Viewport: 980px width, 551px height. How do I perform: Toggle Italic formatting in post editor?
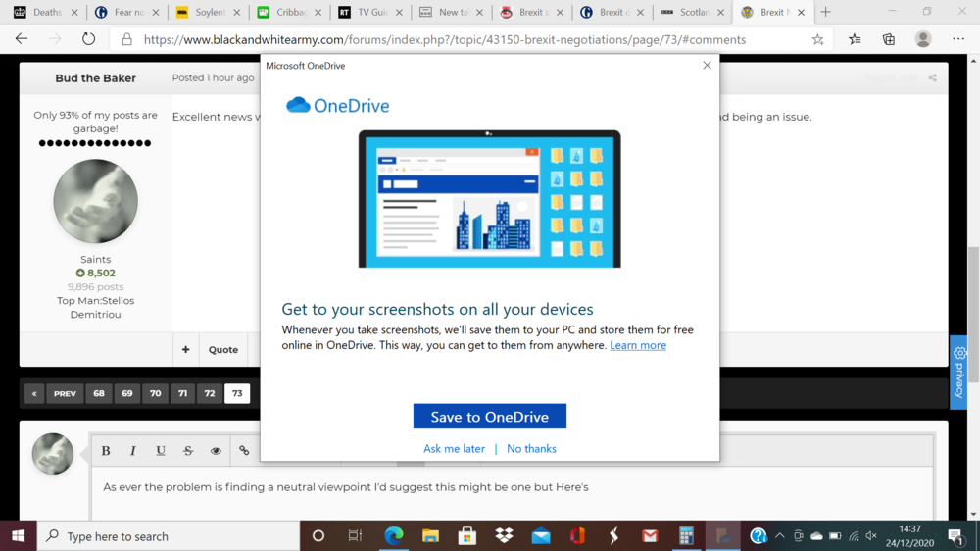pyautogui.click(x=132, y=451)
